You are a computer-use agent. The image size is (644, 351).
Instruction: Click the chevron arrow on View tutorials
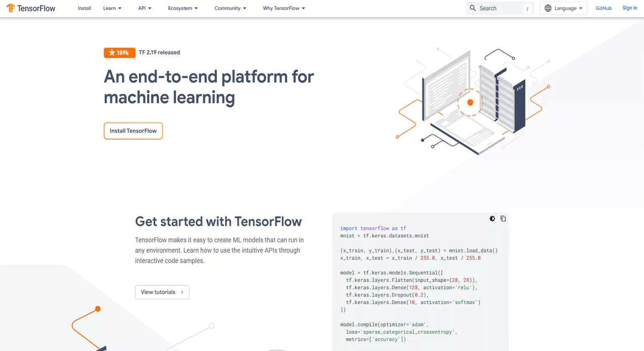pos(183,292)
